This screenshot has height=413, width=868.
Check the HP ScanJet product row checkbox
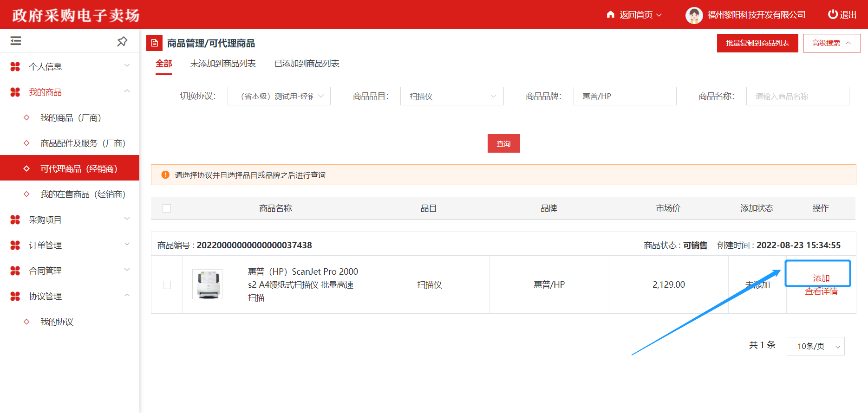click(167, 284)
